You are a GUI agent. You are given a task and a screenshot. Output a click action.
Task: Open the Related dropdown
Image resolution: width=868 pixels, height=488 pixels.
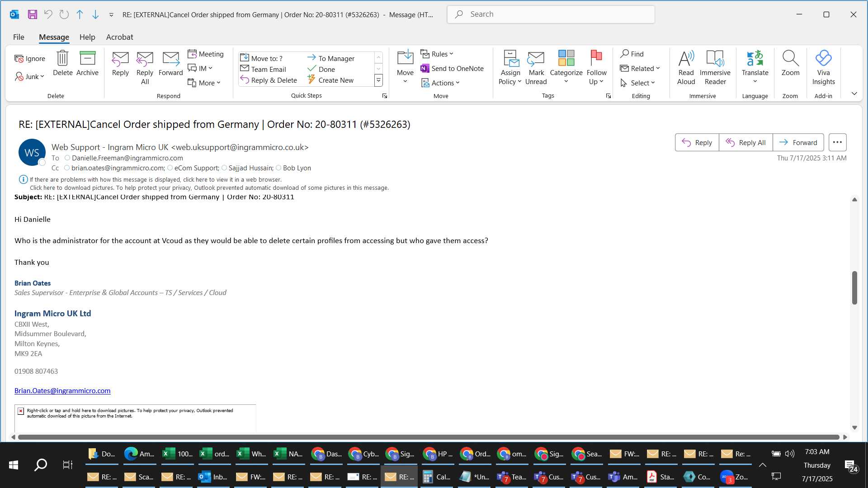click(640, 68)
